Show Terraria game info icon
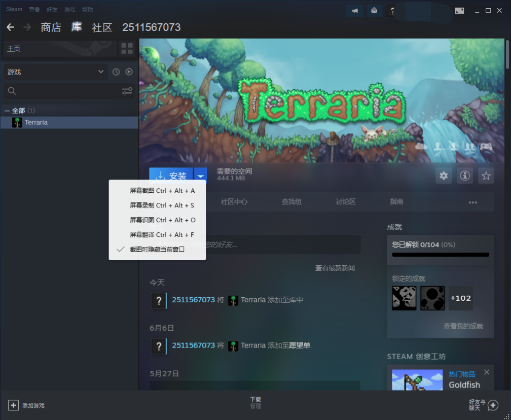The width and height of the screenshot is (511, 420). point(465,176)
